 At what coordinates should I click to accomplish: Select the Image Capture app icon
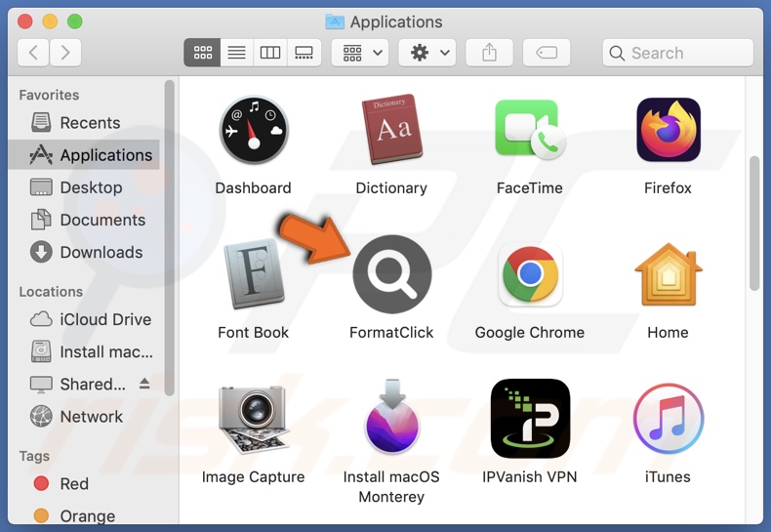[253, 419]
